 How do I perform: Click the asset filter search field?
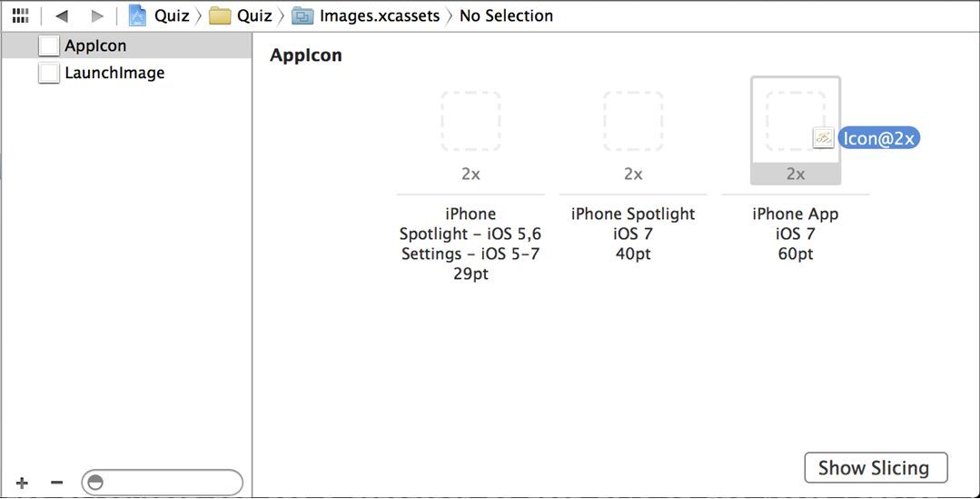coord(162,483)
